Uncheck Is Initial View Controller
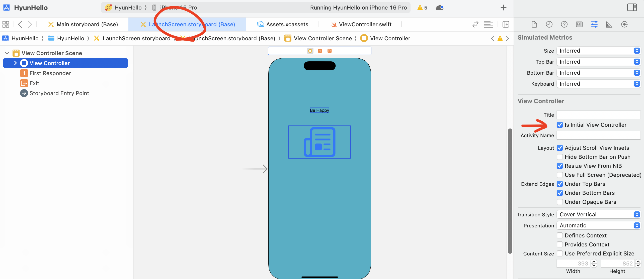The width and height of the screenshot is (644, 279). [559, 125]
